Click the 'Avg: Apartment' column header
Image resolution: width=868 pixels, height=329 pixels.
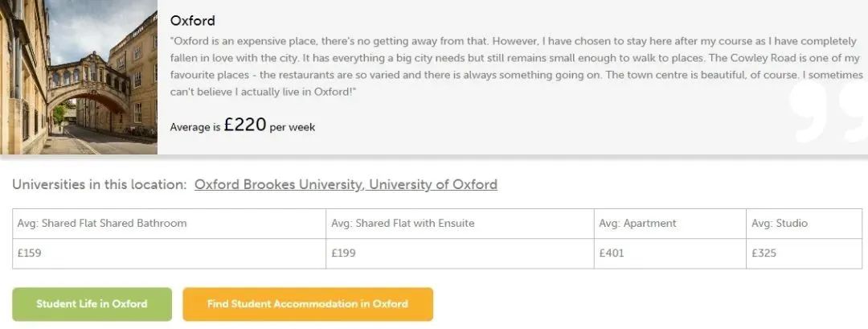coord(638,223)
